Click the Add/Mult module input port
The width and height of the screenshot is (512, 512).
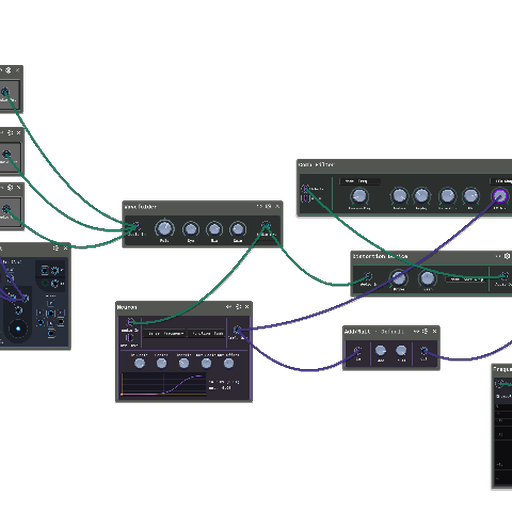358,350
